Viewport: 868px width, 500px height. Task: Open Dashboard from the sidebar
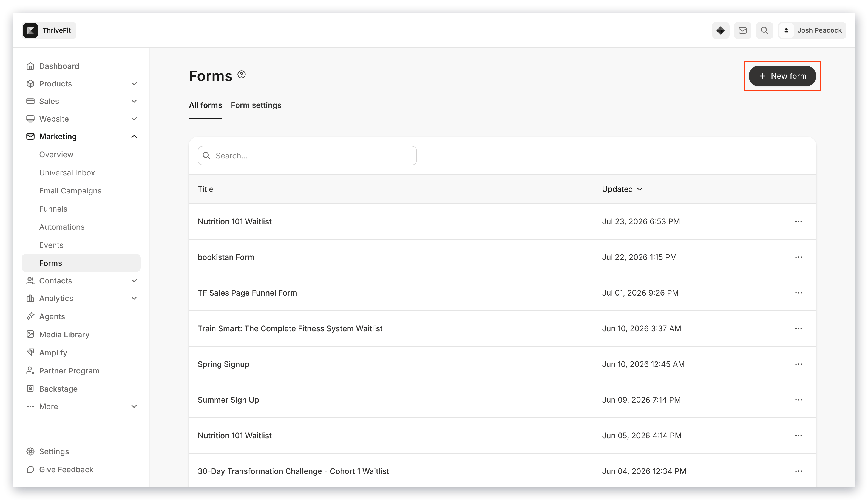point(59,66)
